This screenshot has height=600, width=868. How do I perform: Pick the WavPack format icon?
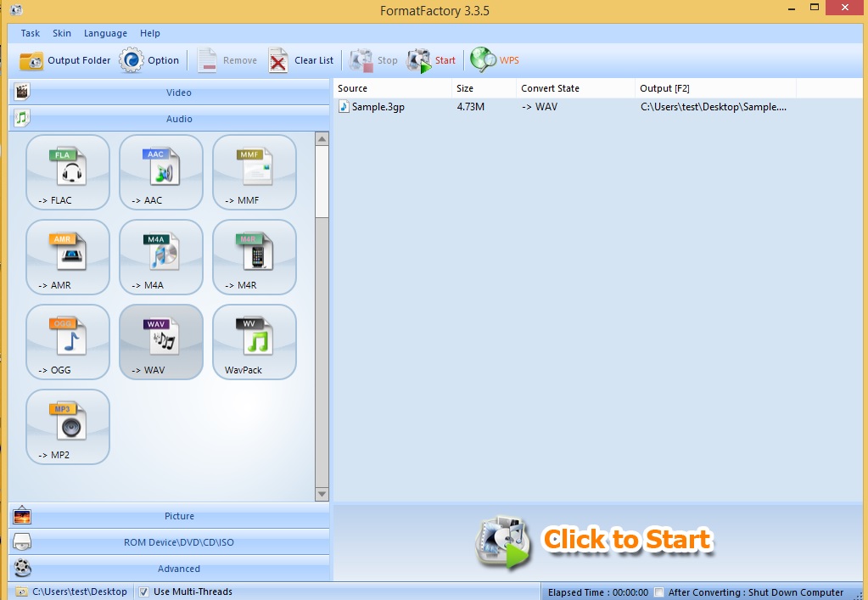click(x=255, y=341)
